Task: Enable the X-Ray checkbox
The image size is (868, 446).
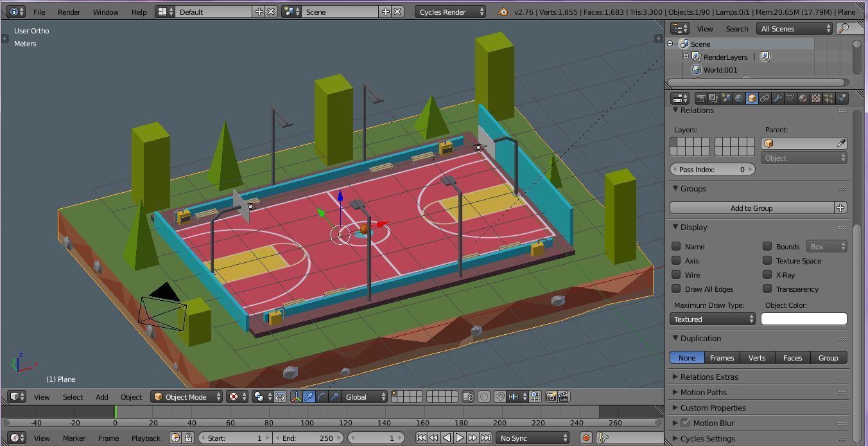Action: [767, 274]
